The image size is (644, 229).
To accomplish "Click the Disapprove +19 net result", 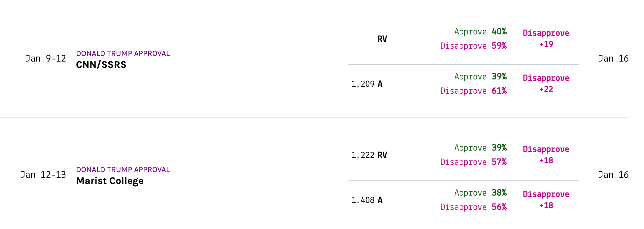I will click(x=546, y=39).
